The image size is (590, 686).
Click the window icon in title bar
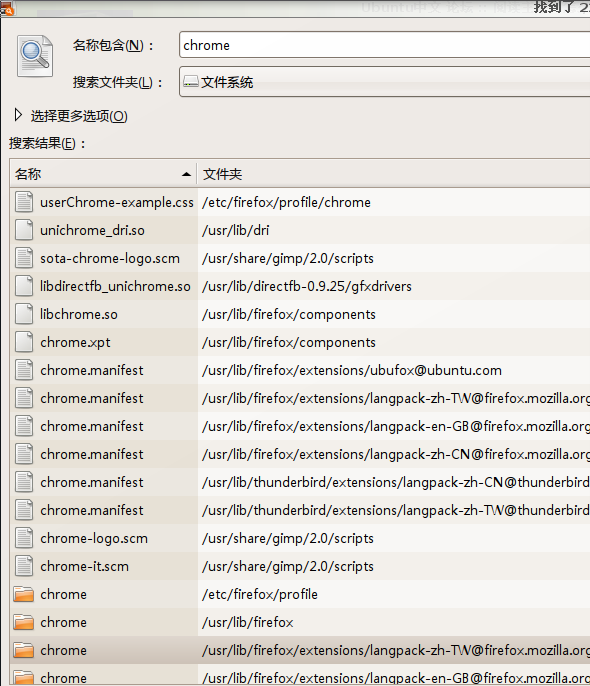(7, 8)
